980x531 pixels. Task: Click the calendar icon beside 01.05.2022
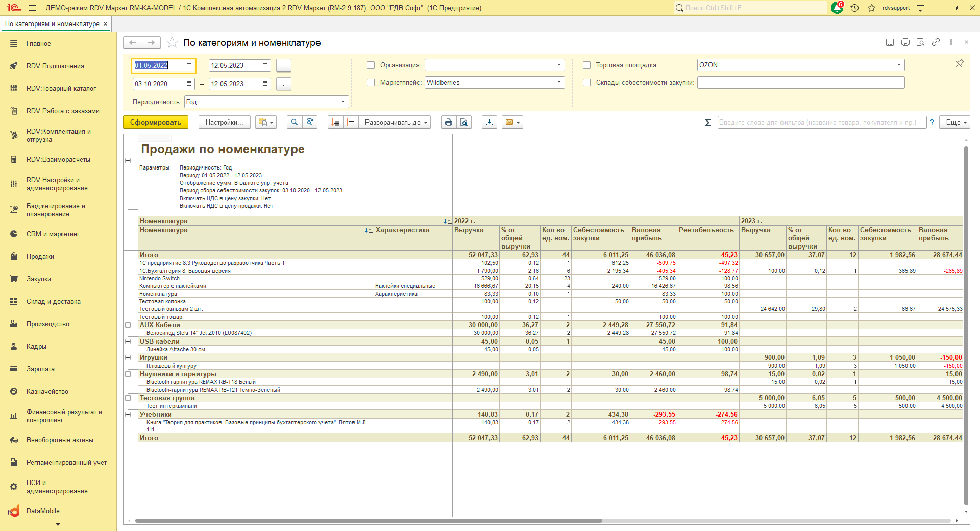189,65
